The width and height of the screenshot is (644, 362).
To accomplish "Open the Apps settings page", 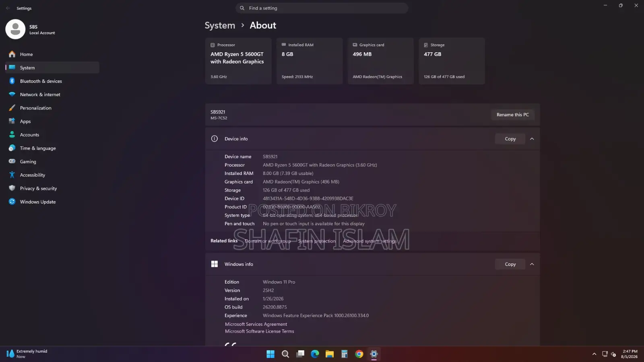I will point(52,121).
